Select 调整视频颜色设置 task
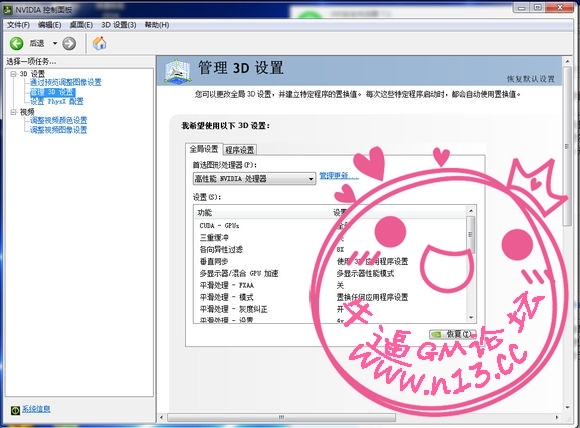 (58, 120)
